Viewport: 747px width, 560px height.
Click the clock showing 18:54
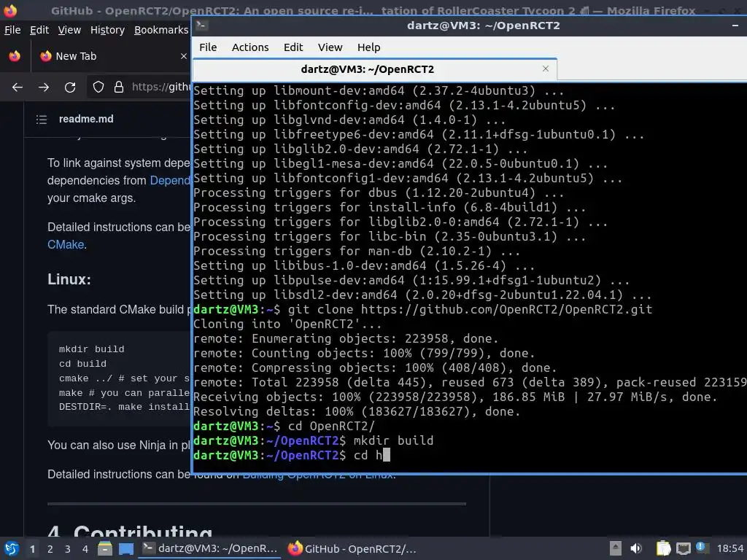pyautogui.click(x=729, y=548)
